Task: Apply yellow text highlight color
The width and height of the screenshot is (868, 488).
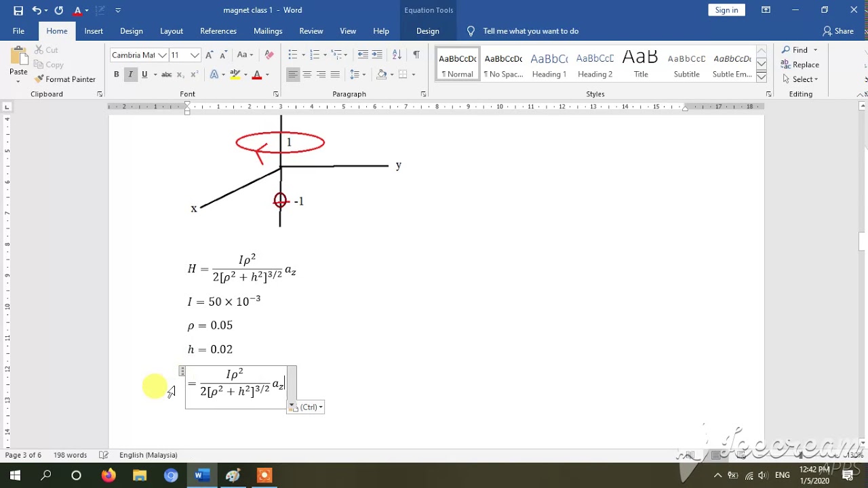Action: (x=235, y=75)
